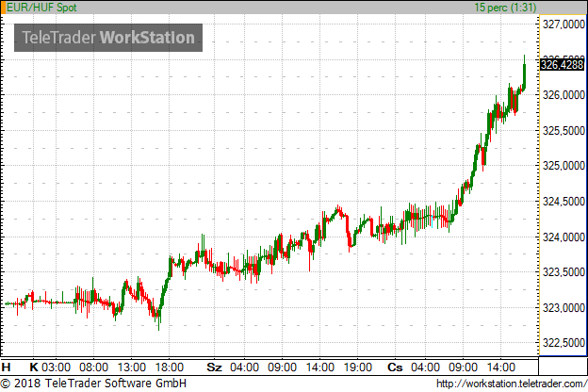Click the 323,0000 price axis label
588x392 pixels.
pos(563,308)
